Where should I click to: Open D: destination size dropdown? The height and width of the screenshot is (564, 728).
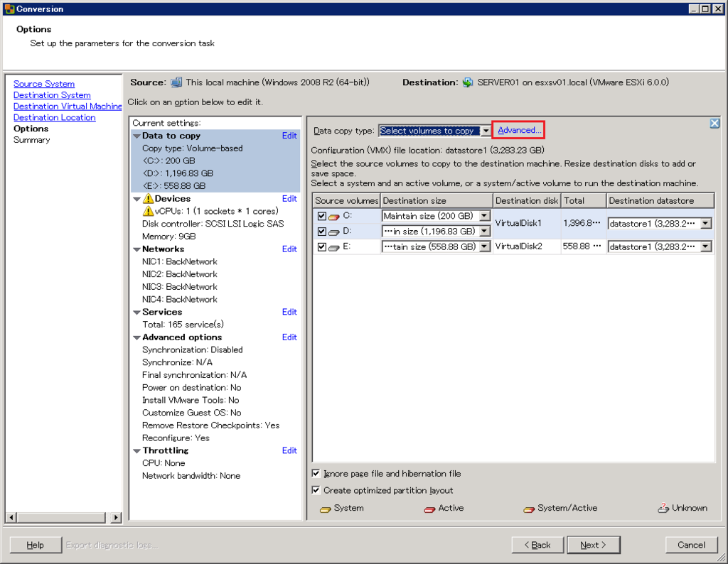pyautogui.click(x=484, y=231)
